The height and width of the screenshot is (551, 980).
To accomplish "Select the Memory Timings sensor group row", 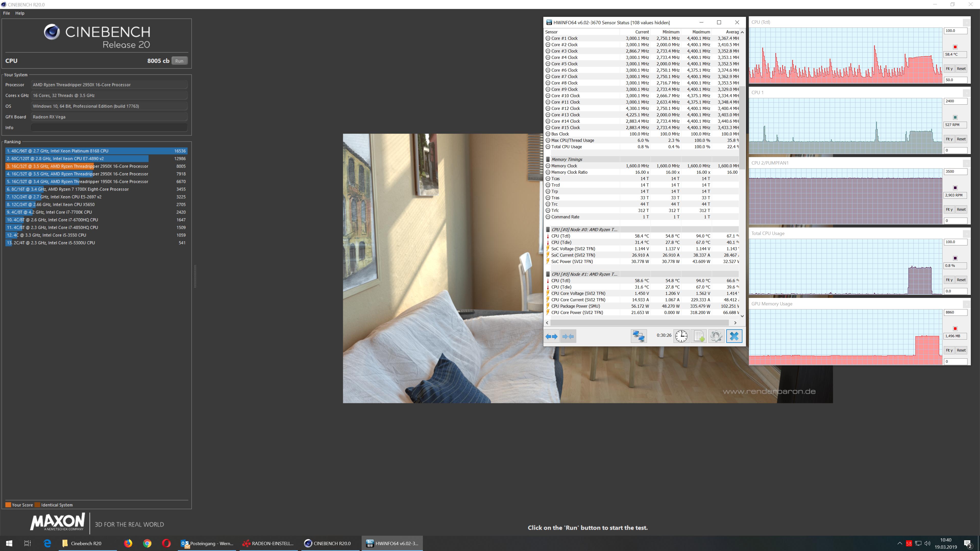I will [567, 159].
